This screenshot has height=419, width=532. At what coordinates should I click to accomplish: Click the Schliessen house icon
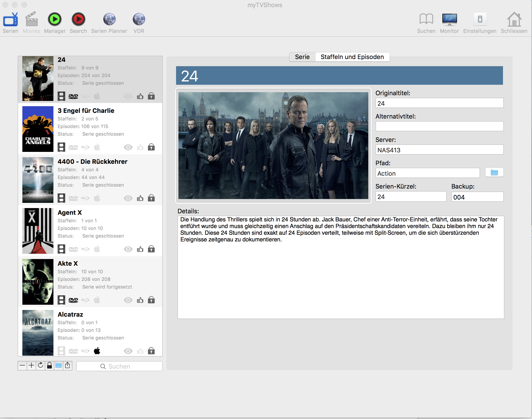click(x=514, y=19)
